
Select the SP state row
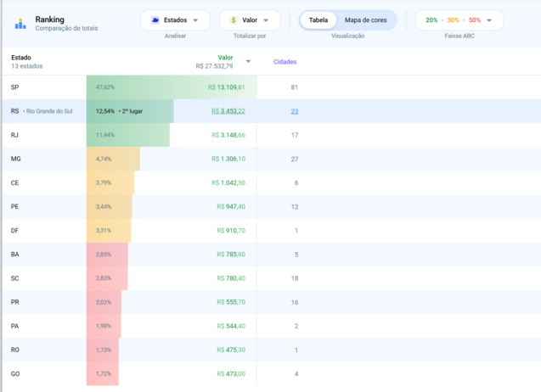(x=272, y=87)
